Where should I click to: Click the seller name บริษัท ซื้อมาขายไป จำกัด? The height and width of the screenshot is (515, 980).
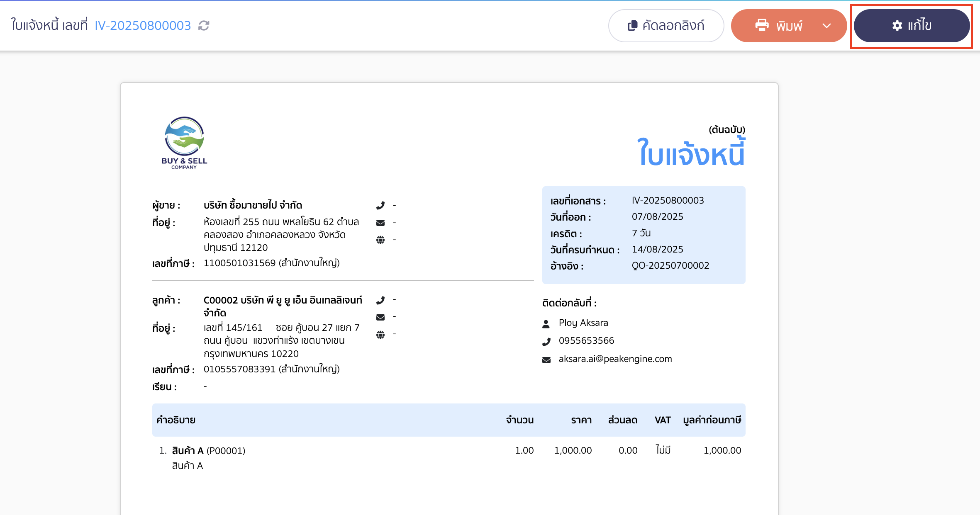[253, 205]
